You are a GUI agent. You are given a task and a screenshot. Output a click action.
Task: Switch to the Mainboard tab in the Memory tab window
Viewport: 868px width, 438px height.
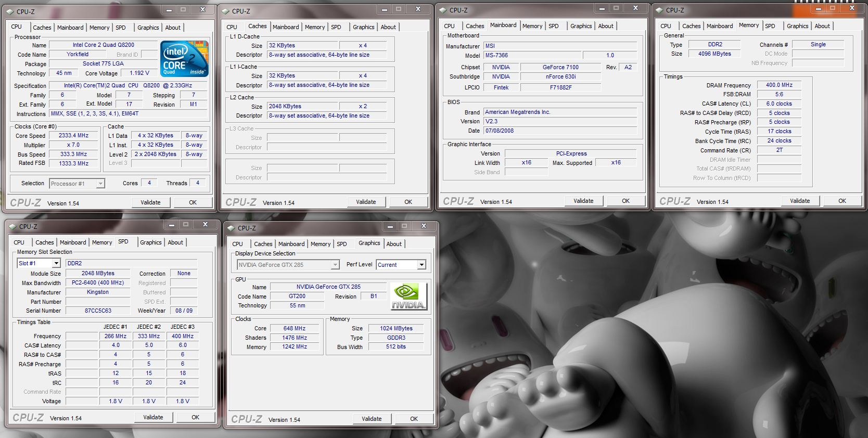coord(720,26)
